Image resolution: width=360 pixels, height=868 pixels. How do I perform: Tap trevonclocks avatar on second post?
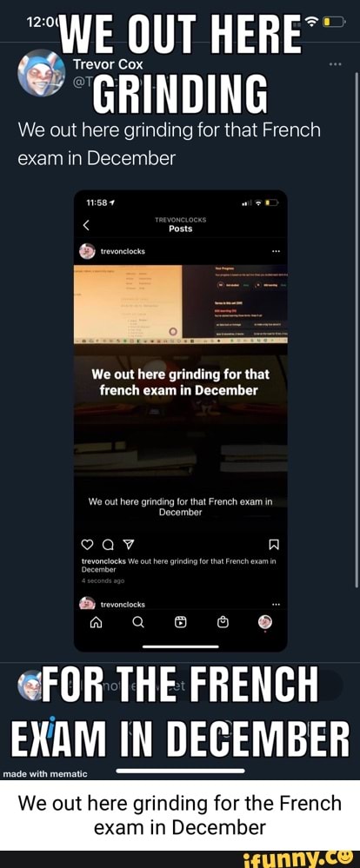(87, 603)
